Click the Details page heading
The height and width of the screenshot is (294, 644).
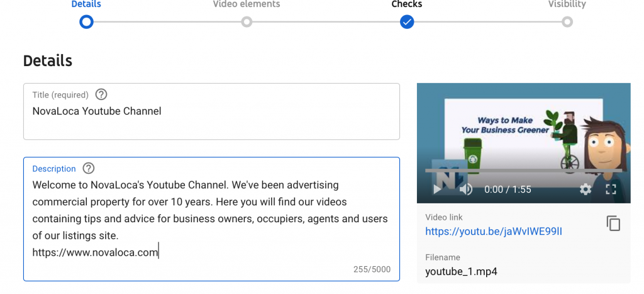[x=48, y=61]
